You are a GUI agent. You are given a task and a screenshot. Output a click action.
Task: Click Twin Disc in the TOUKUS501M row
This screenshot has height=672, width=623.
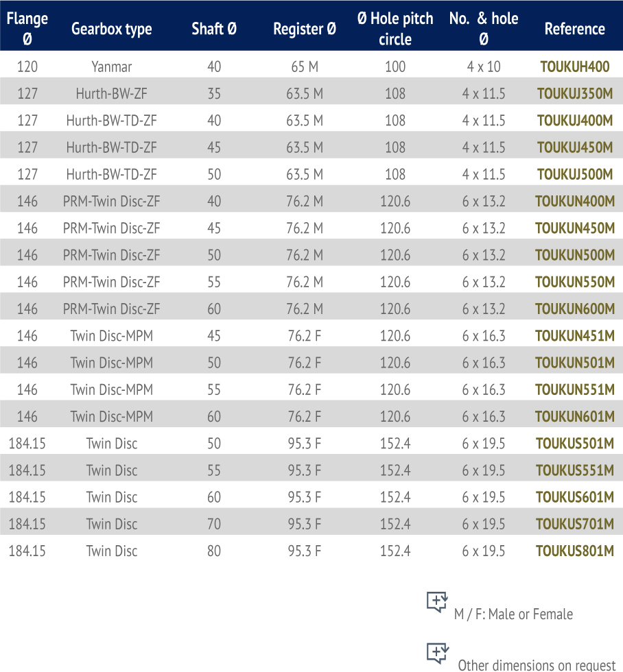tap(111, 444)
